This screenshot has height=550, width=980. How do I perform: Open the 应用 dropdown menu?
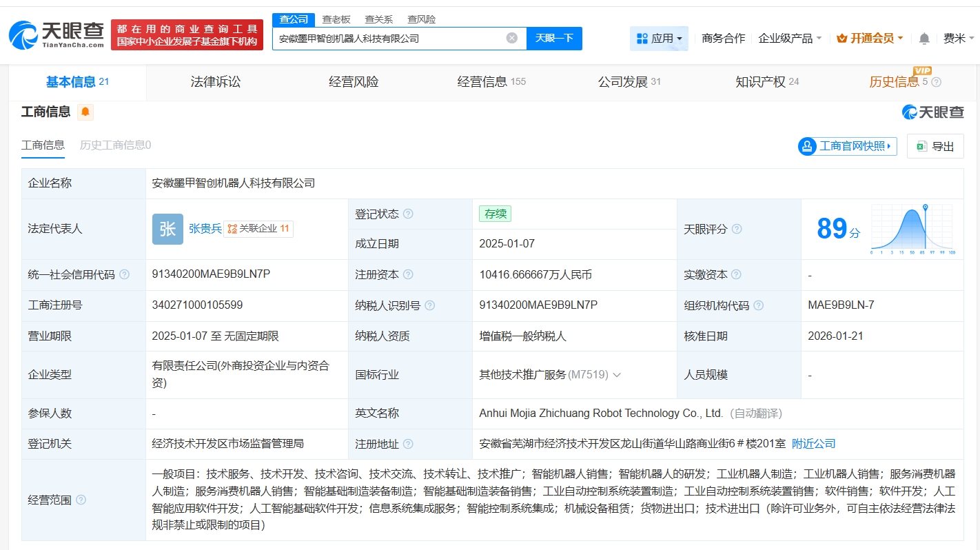coord(659,39)
